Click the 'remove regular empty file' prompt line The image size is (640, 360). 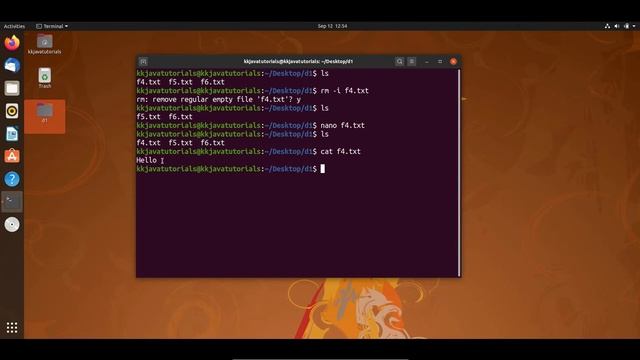[218, 99]
